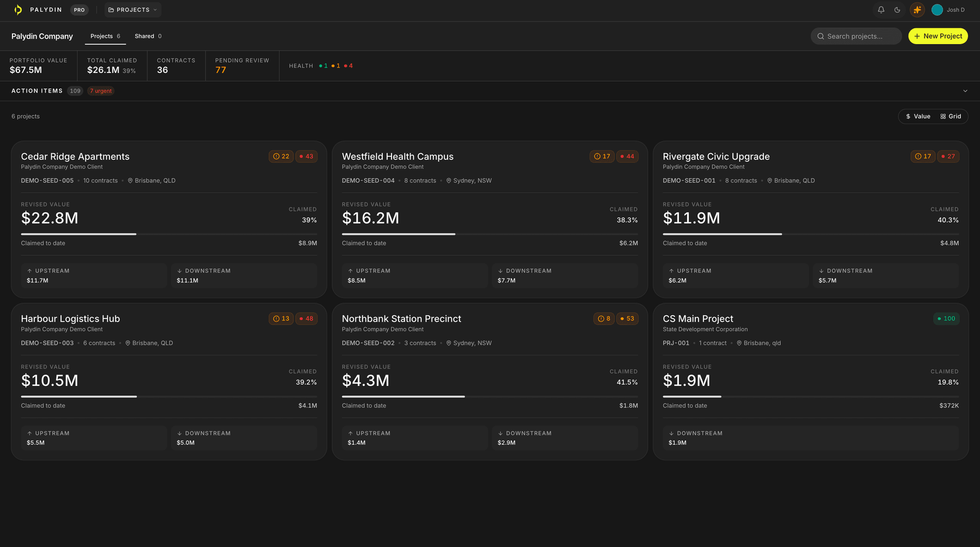The image size is (980, 547).
Task: Click Cedar Ridge Downstream $11.1M tile
Action: click(244, 275)
